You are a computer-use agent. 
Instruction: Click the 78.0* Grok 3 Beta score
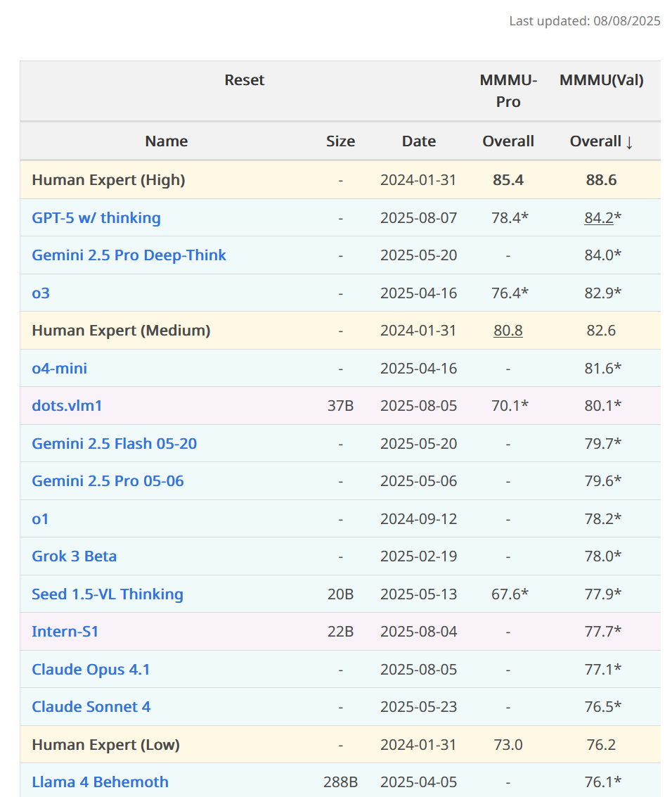[x=602, y=556]
